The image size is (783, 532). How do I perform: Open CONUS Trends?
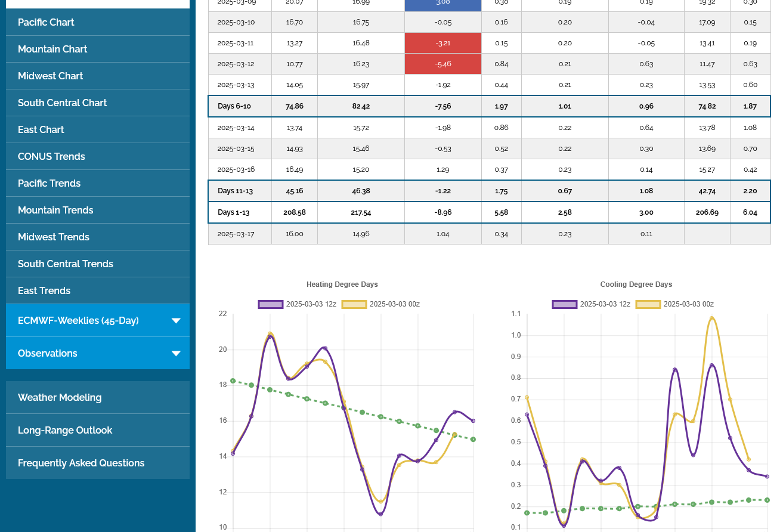pos(51,157)
